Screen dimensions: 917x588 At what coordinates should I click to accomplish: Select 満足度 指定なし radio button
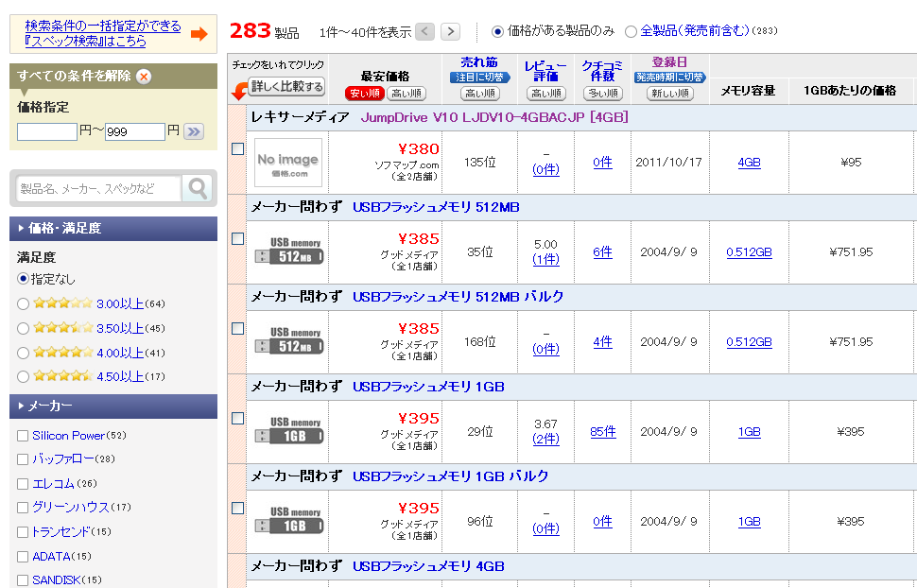[23, 279]
